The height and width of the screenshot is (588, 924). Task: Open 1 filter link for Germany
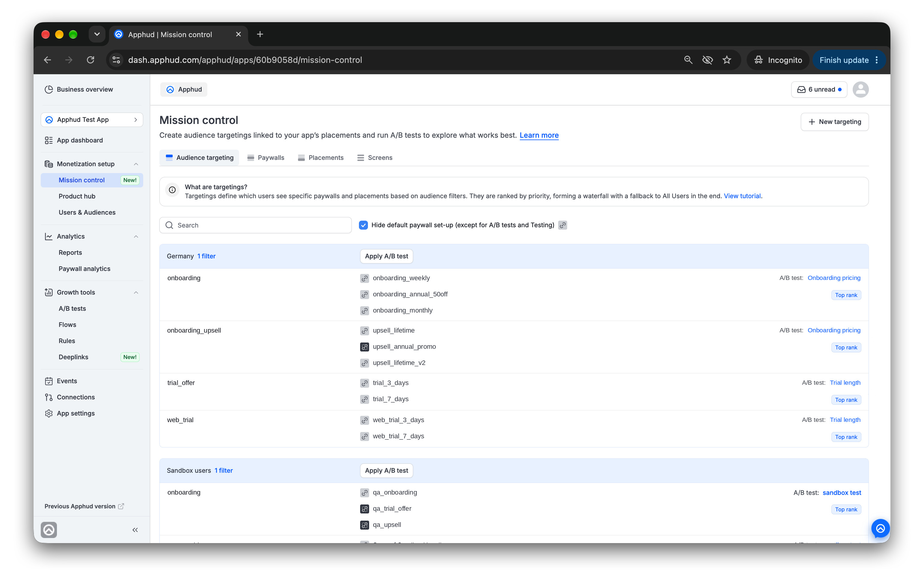coord(206,256)
